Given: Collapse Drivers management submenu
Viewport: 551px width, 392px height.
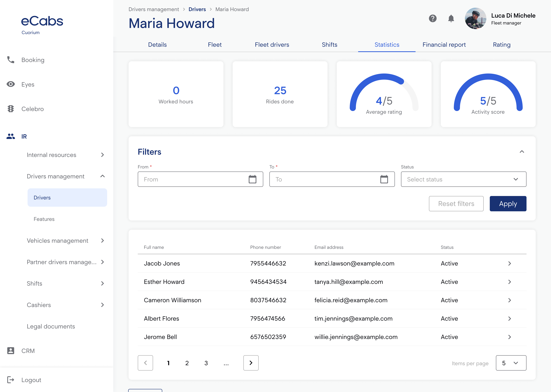Looking at the screenshot, I should pos(103,176).
